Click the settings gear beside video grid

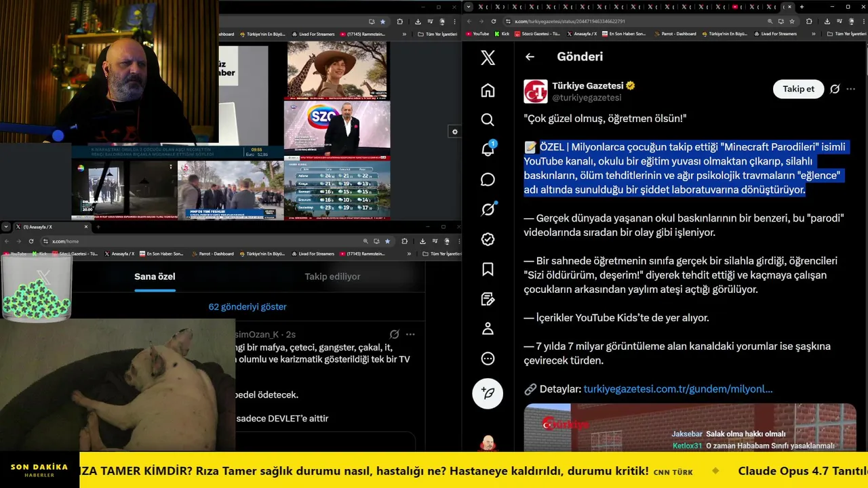455,131
